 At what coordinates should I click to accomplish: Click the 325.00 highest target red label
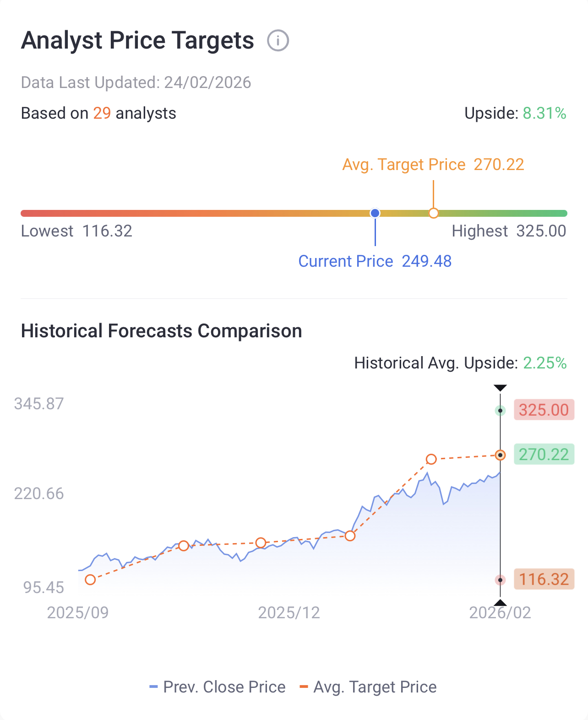[544, 410]
